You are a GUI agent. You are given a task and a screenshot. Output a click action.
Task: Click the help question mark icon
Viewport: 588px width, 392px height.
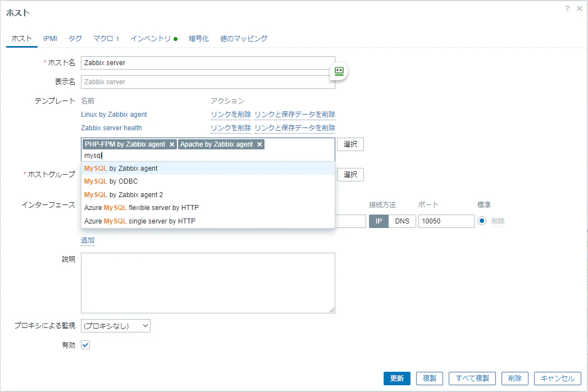pos(567,8)
